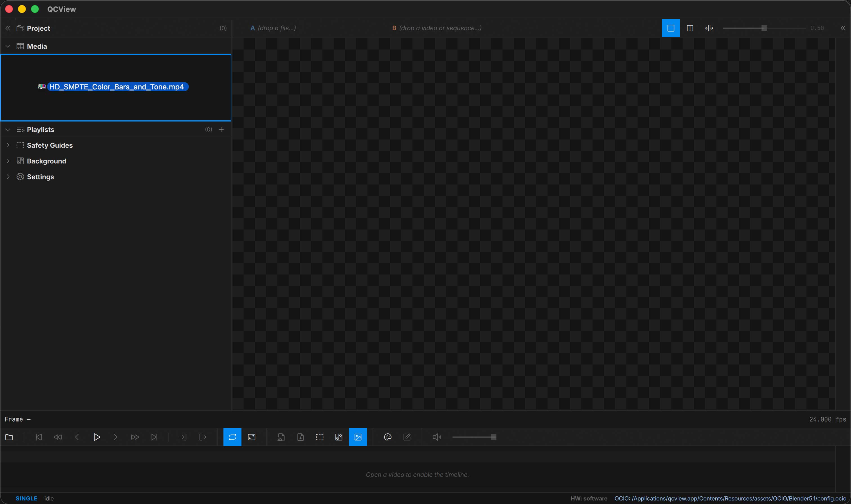Click the Playlists count (0)

pos(209,129)
